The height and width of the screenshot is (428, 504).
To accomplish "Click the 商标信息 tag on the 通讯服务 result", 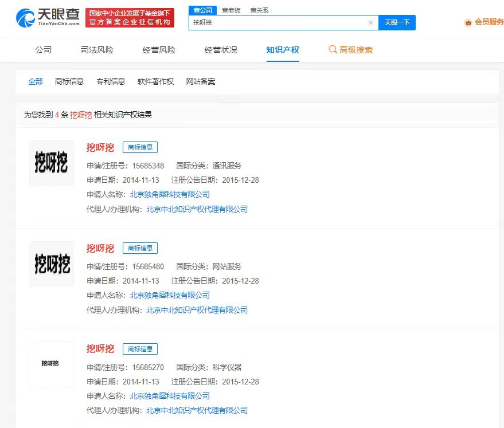I will [x=140, y=147].
